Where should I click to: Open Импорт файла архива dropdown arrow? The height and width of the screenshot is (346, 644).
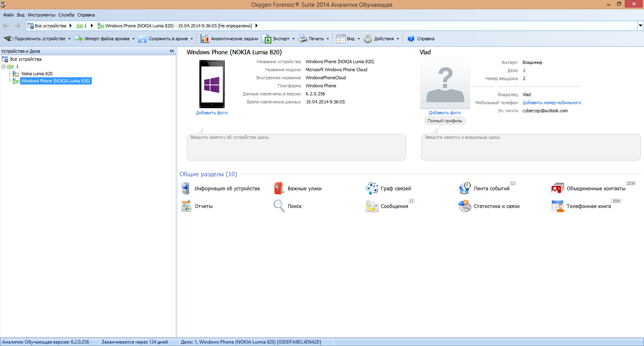click(x=133, y=39)
